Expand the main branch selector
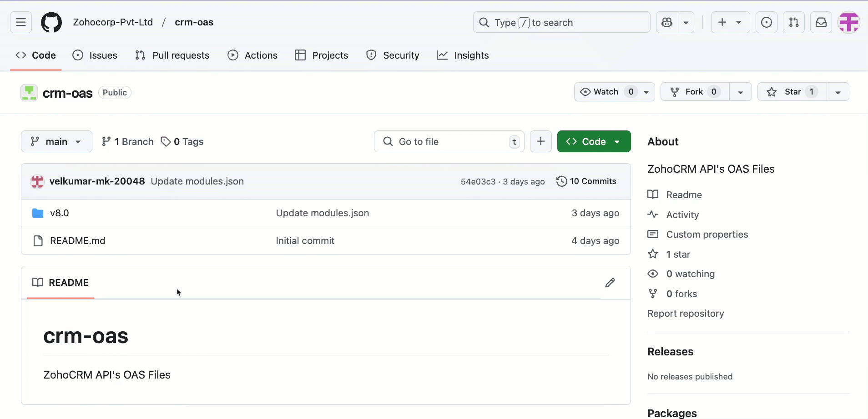Viewport: 868px width, 419px height. [56, 141]
